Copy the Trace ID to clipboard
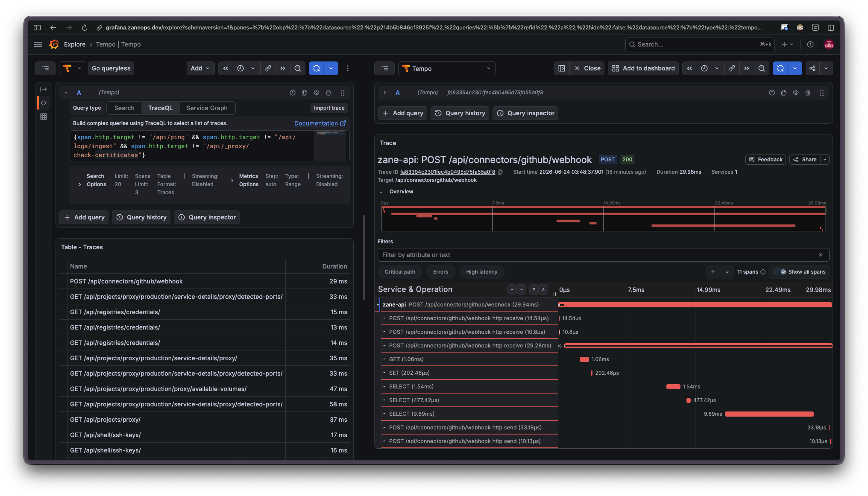The image size is (868, 496). (x=500, y=172)
